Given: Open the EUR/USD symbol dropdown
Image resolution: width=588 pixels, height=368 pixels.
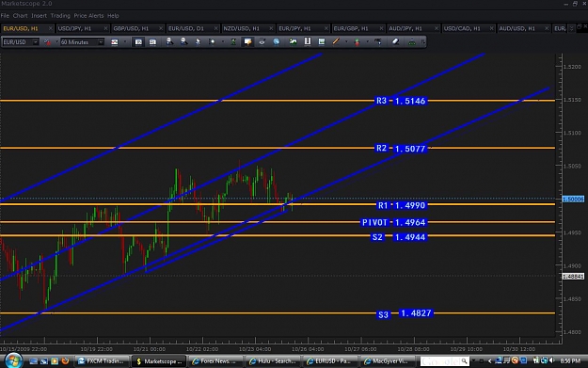Looking at the screenshot, I should click(36, 42).
